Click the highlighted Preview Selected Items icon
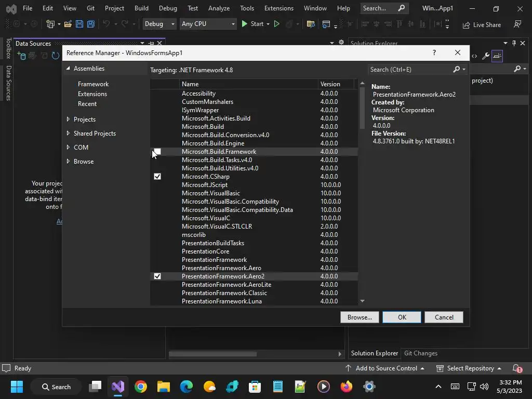The width and height of the screenshot is (532, 399). coord(497,56)
